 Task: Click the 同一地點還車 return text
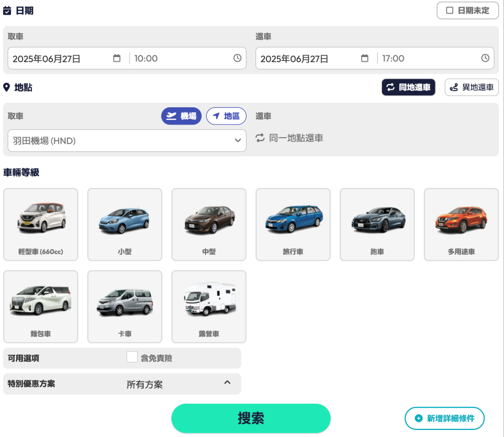296,138
